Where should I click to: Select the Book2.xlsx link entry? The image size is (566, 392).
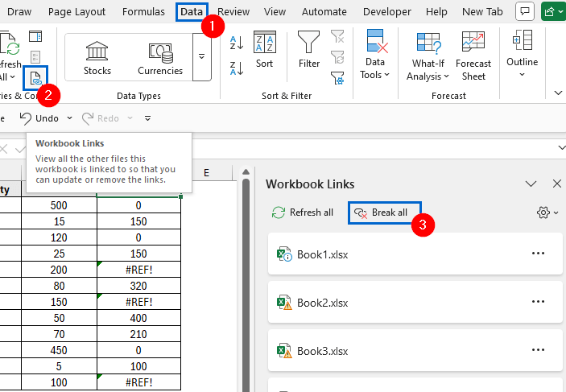pos(322,303)
